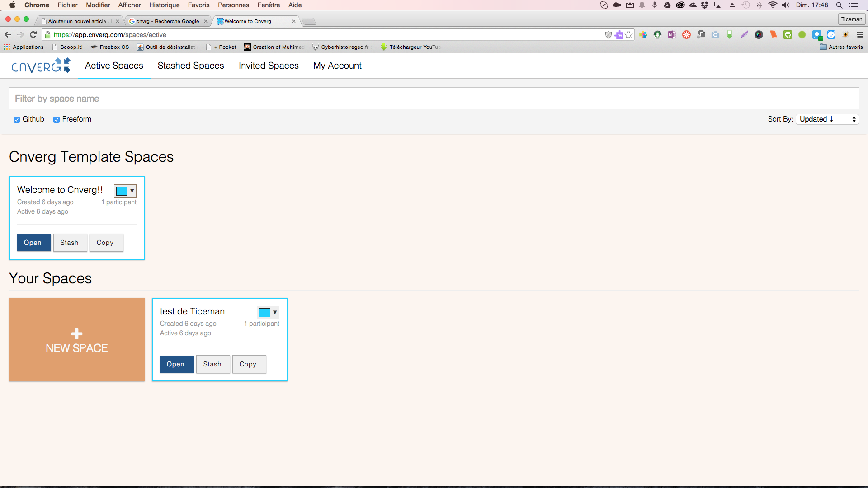Open the Welcome to Cnverg template space
Image resolution: width=868 pixels, height=488 pixels.
pos(33,243)
